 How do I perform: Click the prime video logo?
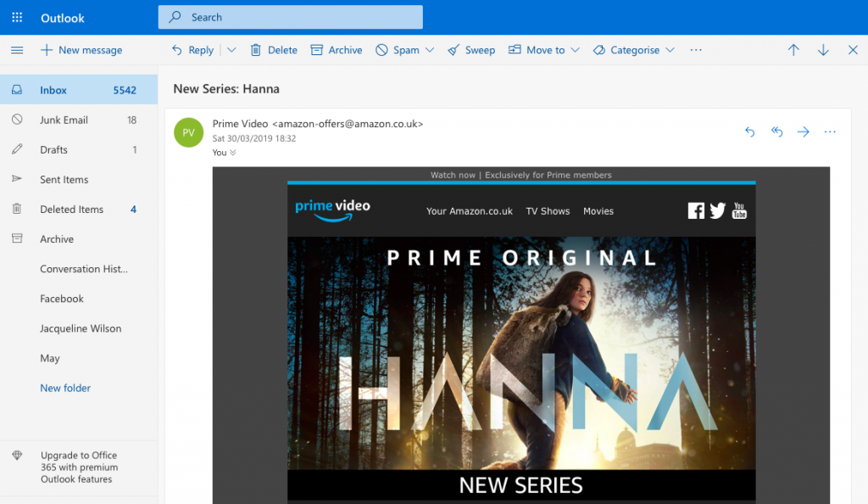(x=332, y=210)
